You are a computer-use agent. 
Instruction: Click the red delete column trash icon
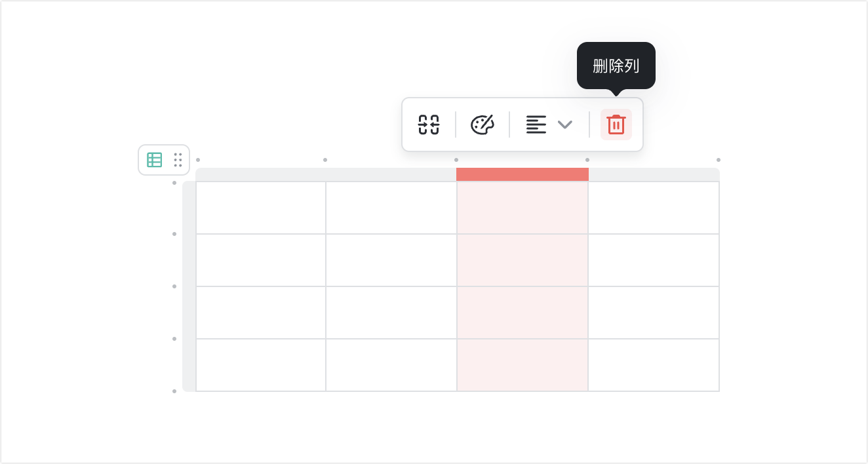click(x=616, y=125)
